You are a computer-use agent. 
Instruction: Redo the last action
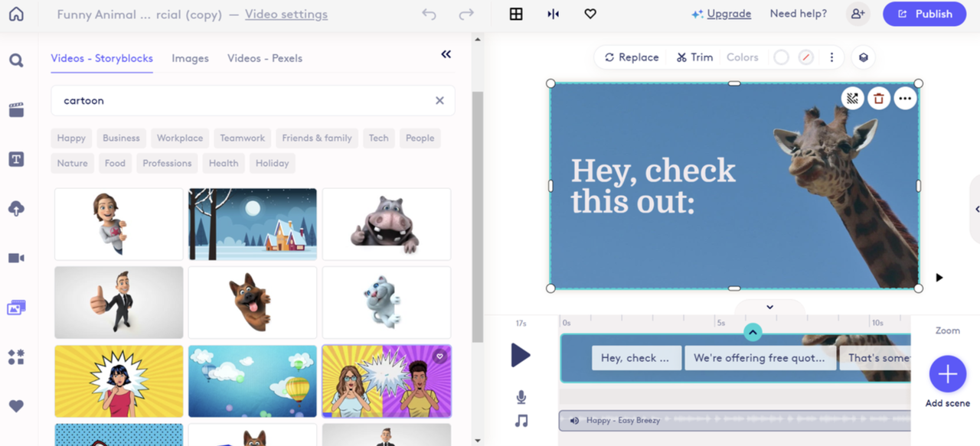(x=465, y=14)
